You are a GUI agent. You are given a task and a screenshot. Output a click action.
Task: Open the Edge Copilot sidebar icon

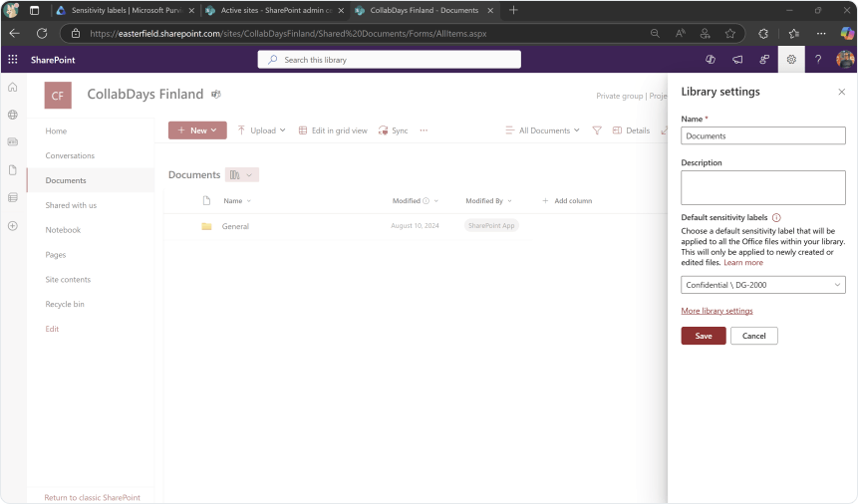point(847,34)
